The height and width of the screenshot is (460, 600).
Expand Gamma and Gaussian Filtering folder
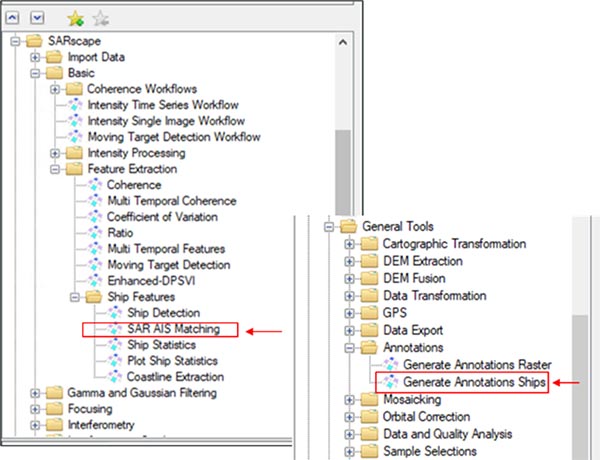[35, 393]
